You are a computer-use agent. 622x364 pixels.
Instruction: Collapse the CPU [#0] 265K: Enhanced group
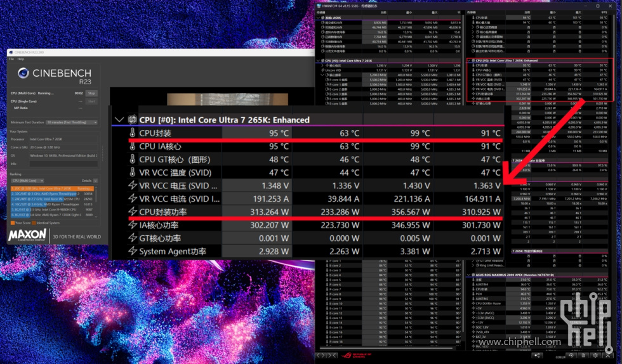[469, 61]
